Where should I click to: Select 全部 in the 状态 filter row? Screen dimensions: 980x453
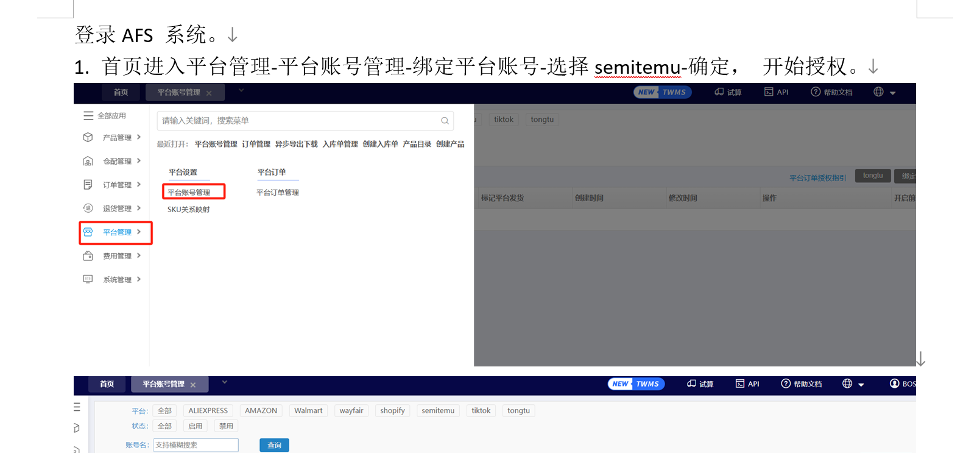click(164, 426)
